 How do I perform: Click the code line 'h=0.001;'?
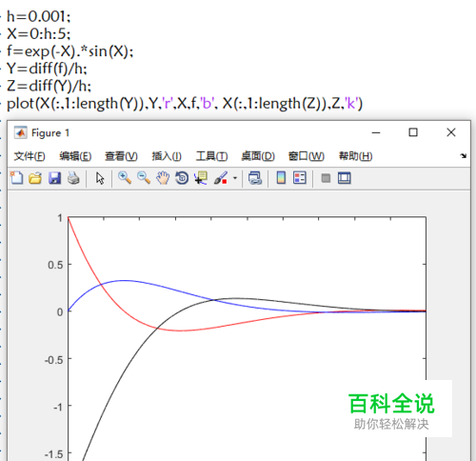click(39, 16)
